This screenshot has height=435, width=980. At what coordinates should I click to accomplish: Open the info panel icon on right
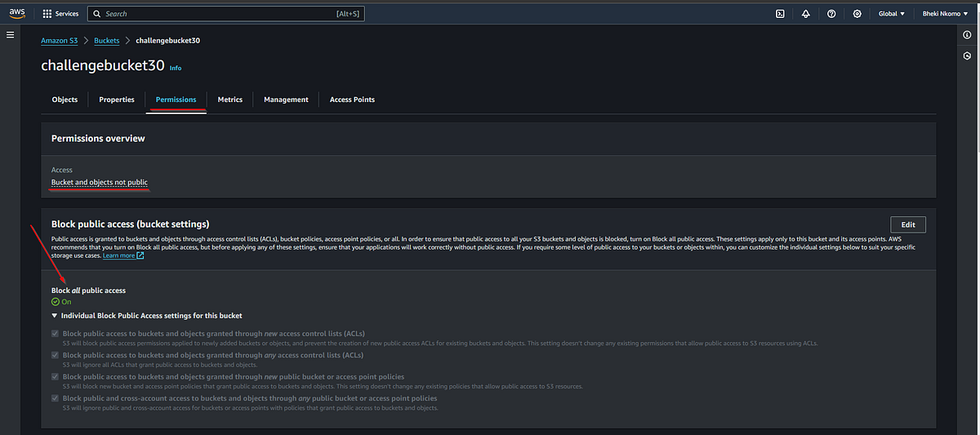[x=967, y=35]
